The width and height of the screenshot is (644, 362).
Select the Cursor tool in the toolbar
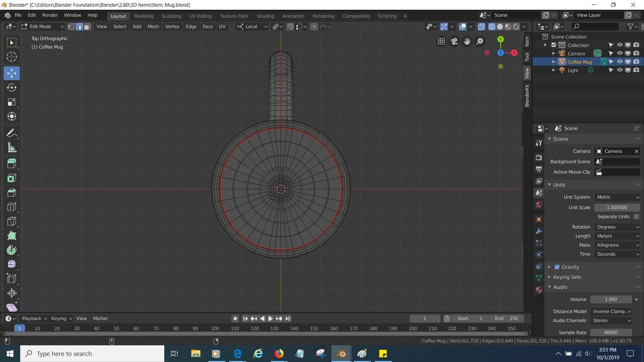pos(12,57)
